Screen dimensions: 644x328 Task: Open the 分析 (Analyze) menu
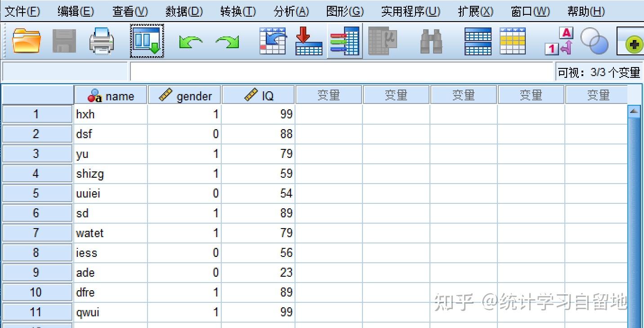pyautogui.click(x=291, y=11)
